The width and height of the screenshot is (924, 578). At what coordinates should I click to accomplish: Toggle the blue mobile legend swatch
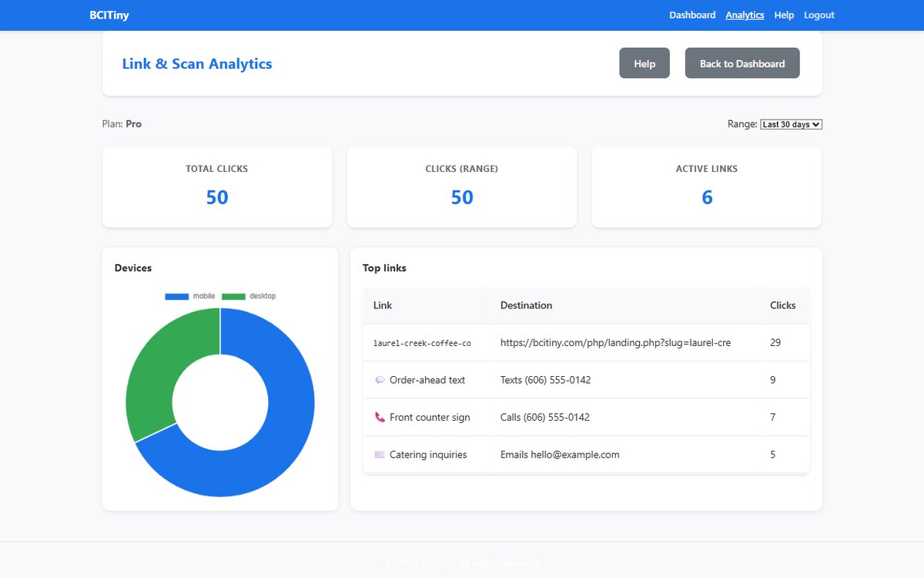176,297
